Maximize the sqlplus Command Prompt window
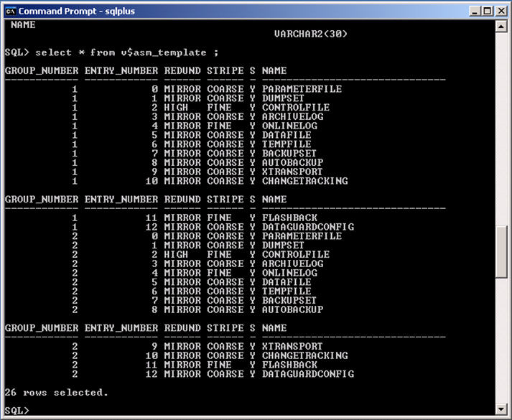The height and width of the screenshot is (420, 512). pyautogui.click(x=488, y=11)
